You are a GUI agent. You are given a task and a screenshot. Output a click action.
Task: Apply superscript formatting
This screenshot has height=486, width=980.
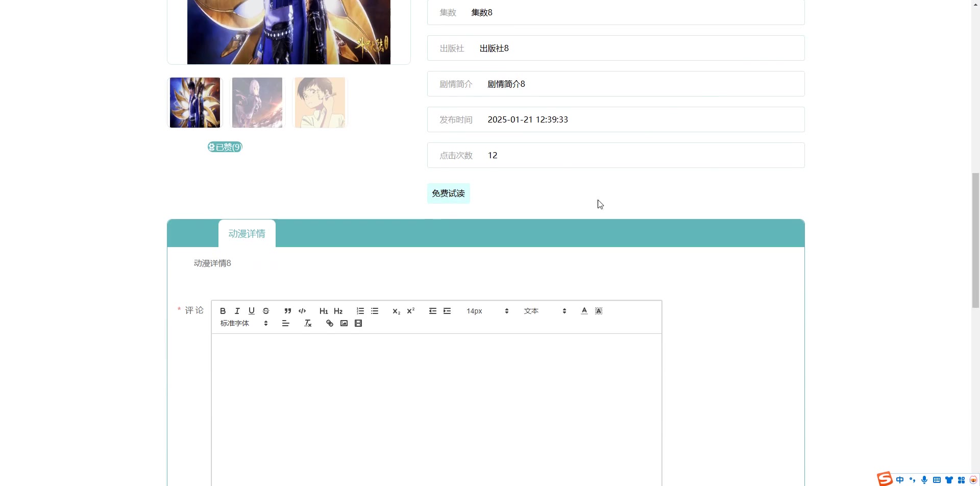pos(410,311)
